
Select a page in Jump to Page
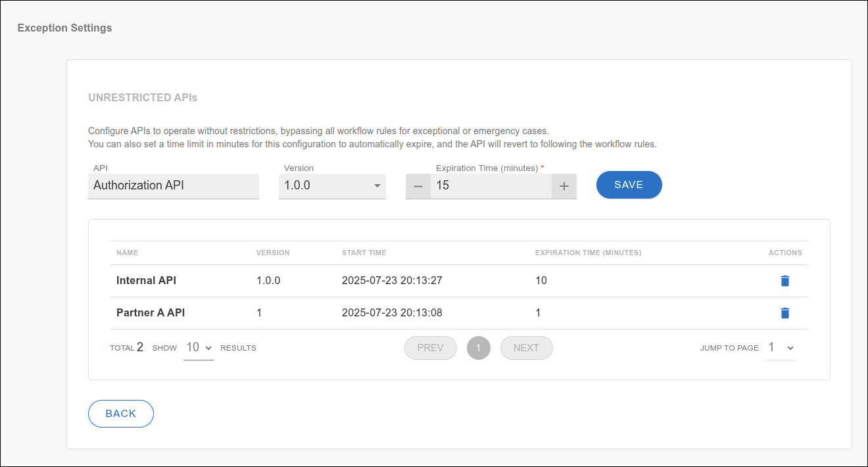coord(780,347)
